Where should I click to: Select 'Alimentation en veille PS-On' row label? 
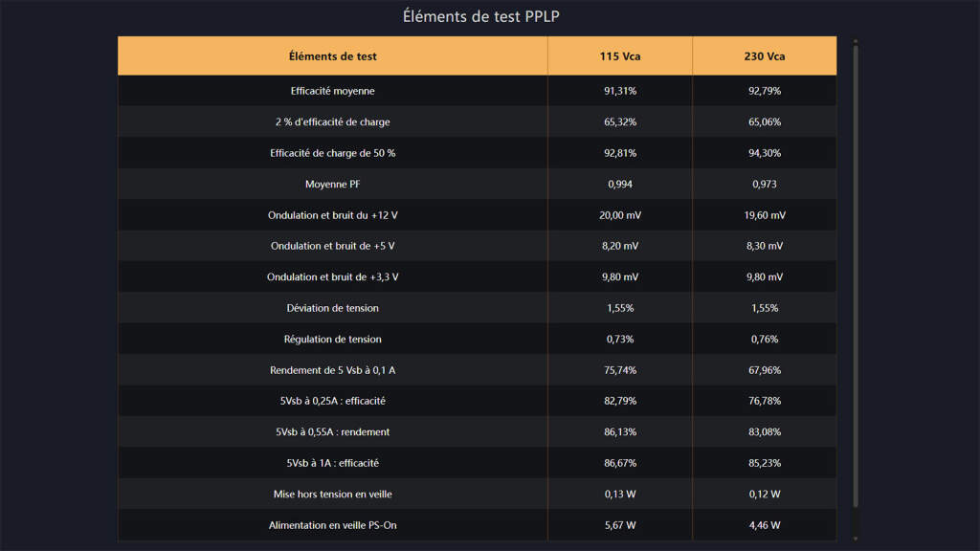point(332,525)
